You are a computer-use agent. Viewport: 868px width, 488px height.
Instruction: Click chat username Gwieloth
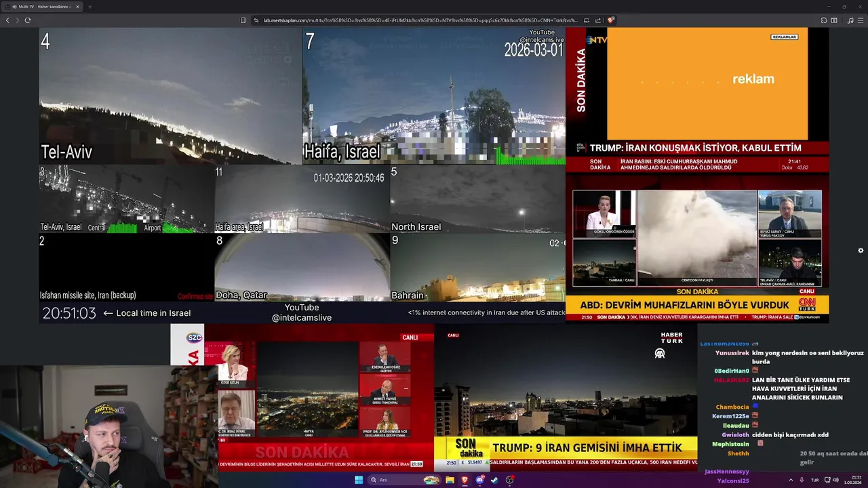pos(735,435)
